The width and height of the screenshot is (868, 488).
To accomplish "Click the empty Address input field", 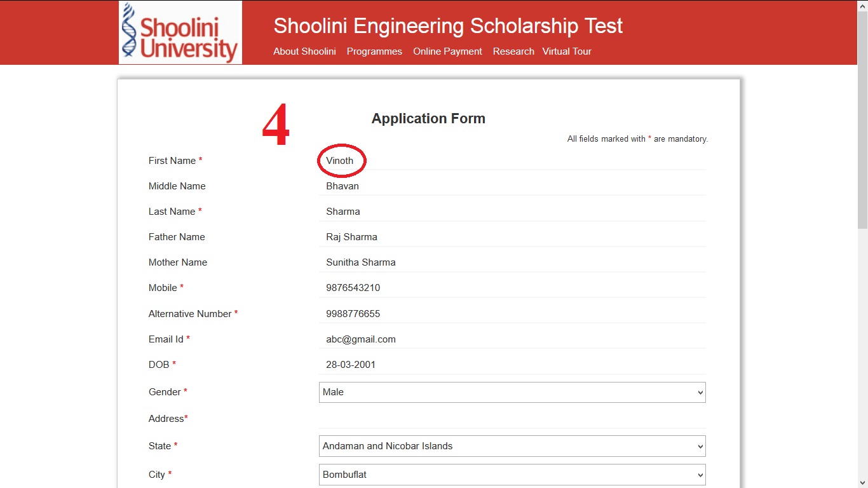I will pos(512,419).
